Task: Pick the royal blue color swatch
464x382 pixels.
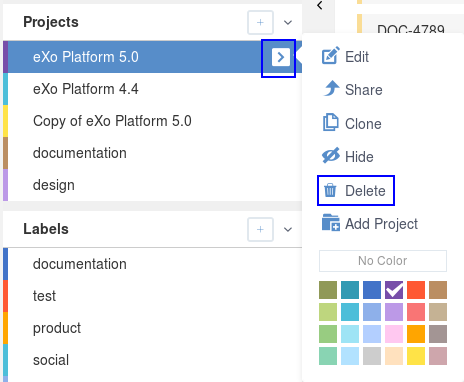Action: [372, 290]
